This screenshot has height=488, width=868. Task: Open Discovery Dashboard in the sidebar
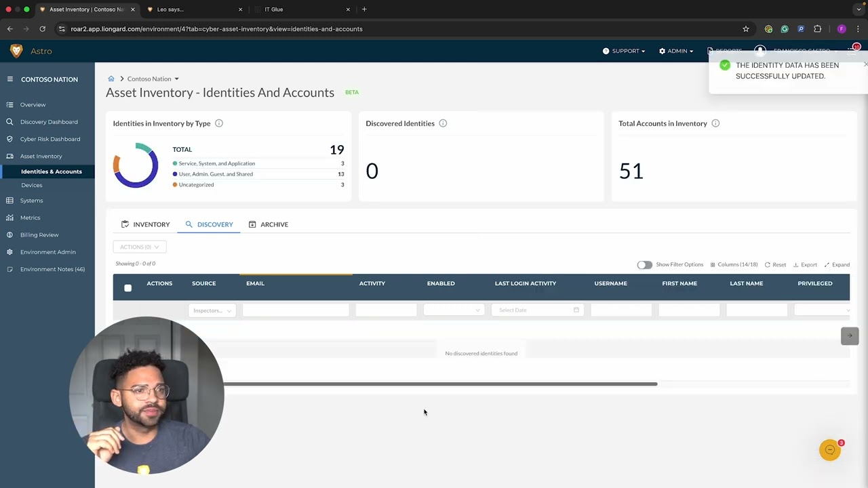pos(49,122)
